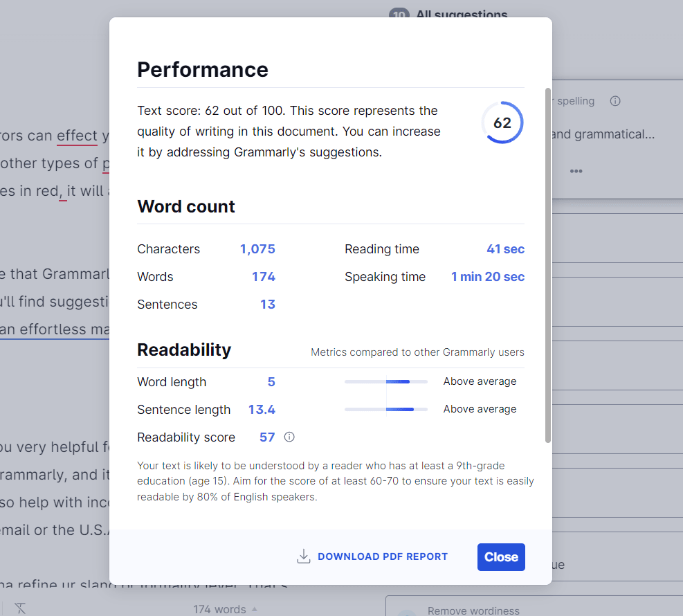Click the Sentences count 13
The width and height of the screenshot is (683, 616).
coord(268,304)
